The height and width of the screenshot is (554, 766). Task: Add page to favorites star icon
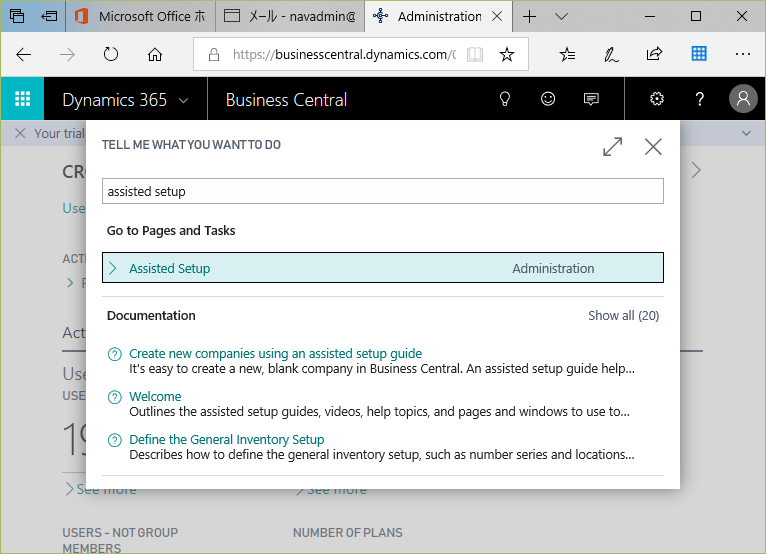tap(507, 54)
